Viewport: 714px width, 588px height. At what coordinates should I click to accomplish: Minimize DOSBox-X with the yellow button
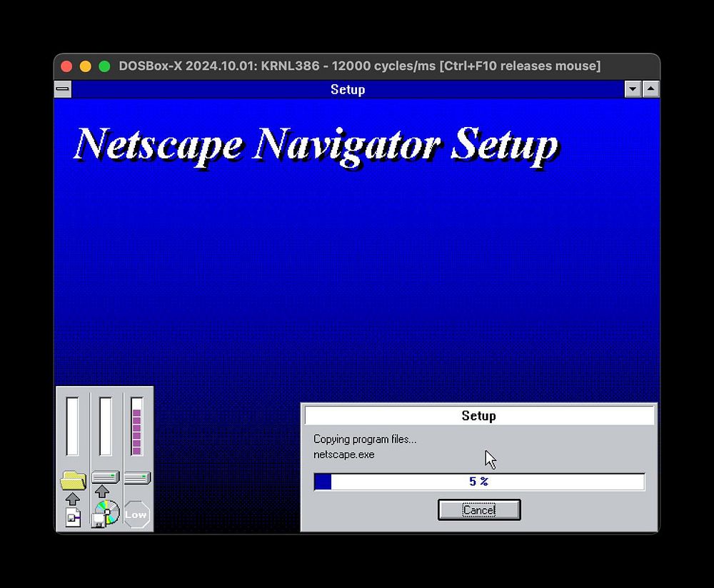[86, 66]
